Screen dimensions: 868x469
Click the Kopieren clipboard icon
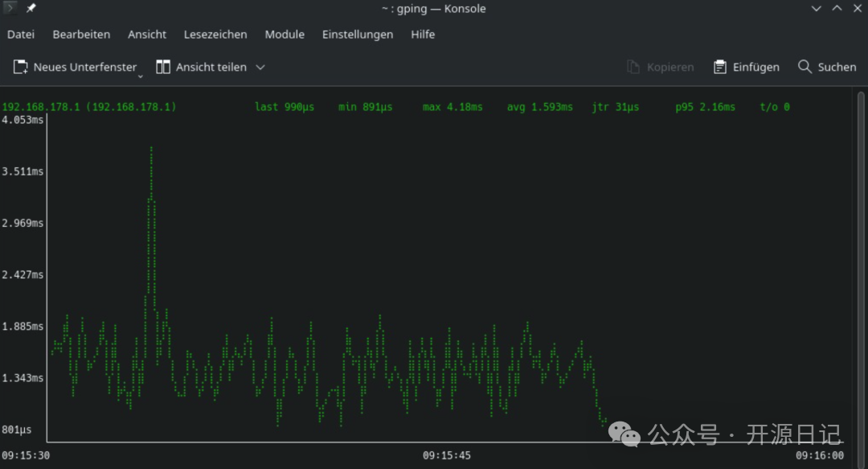(633, 67)
